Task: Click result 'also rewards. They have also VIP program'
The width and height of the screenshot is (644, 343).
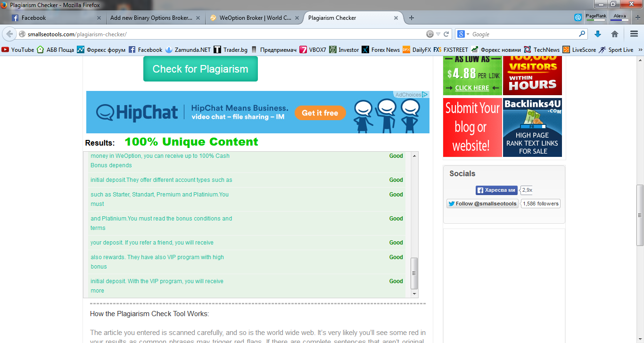Action: 157,262
